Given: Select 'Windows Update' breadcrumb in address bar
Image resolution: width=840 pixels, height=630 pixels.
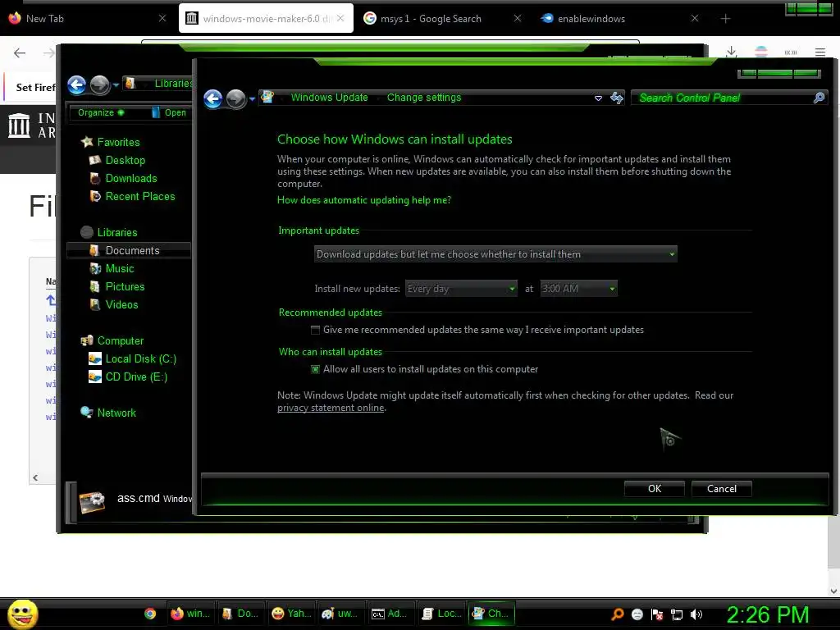Looking at the screenshot, I should pos(330,98).
